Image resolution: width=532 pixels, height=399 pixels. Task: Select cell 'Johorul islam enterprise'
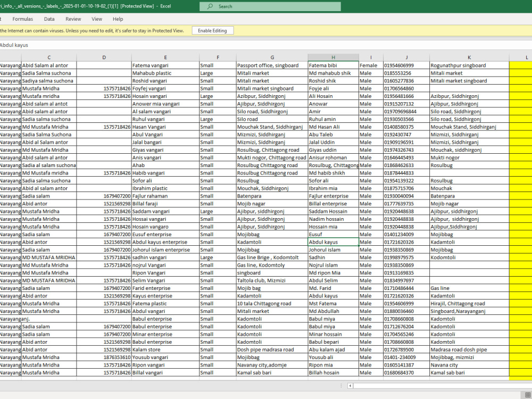(x=165, y=250)
